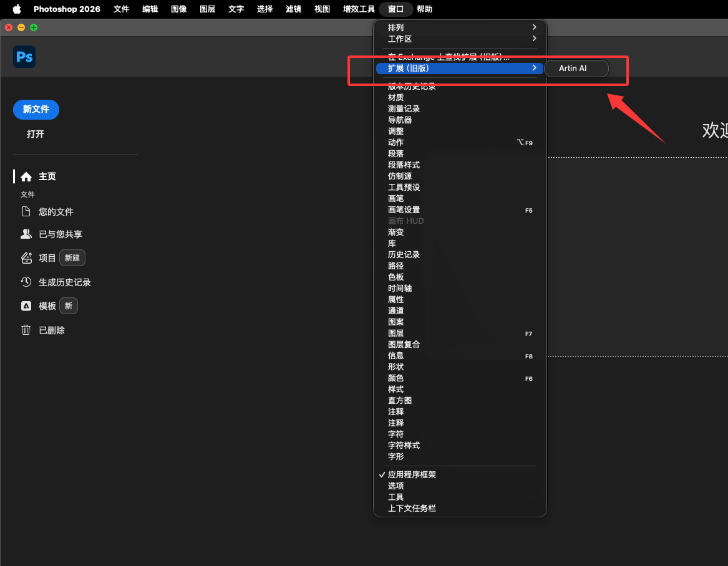
Task: Open the Apple menu
Action: 17,9
